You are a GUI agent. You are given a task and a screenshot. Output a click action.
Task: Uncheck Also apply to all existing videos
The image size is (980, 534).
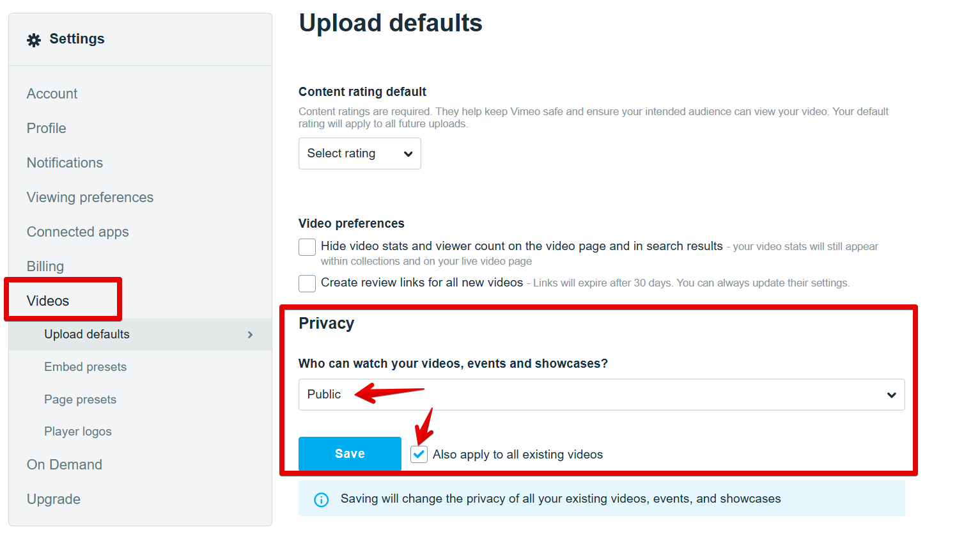[x=419, y=454]
